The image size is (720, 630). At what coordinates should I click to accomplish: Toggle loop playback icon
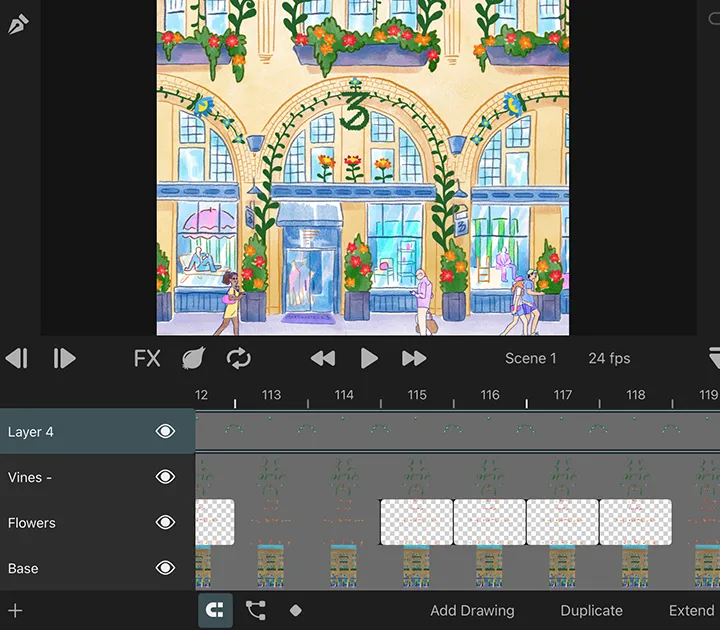[239, 358]
